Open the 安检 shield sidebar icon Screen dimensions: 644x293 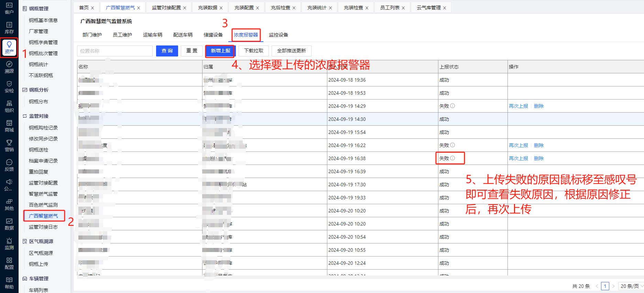[9, 87]
